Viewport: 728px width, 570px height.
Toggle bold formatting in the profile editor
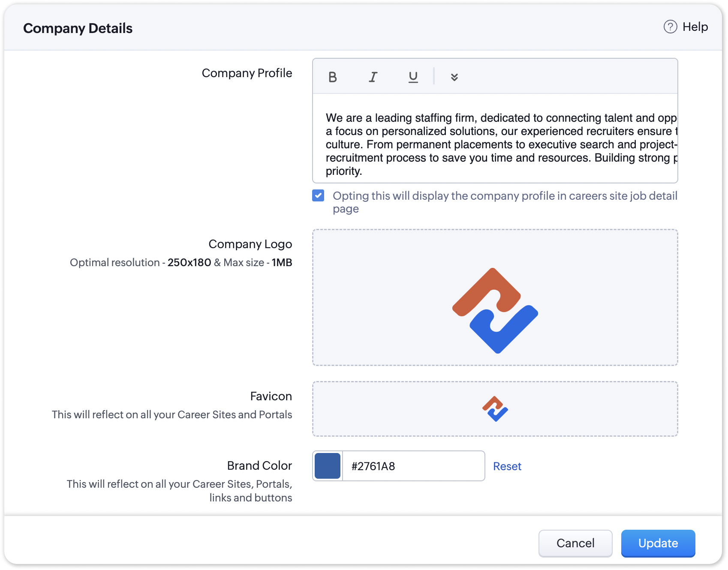pos(332,77)
